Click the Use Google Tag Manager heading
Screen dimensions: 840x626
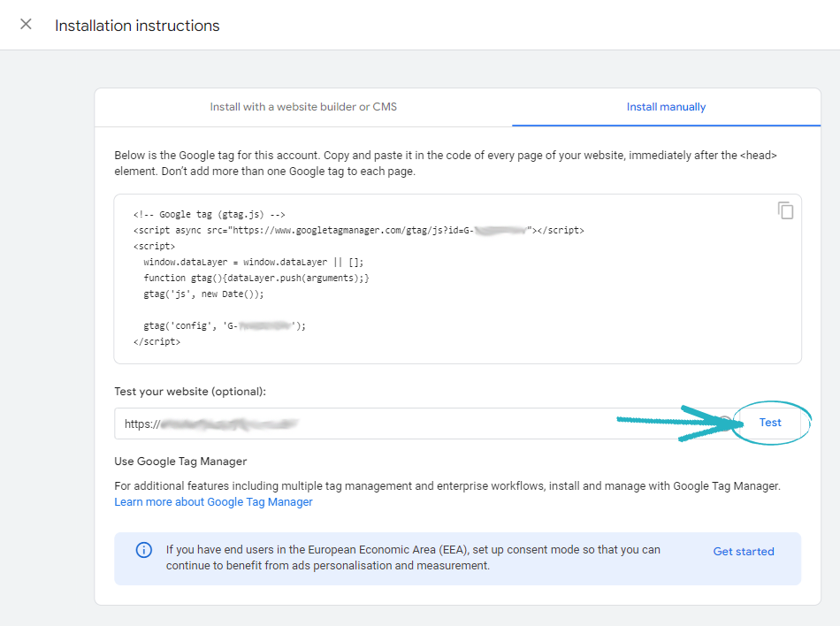coord(180,462)
